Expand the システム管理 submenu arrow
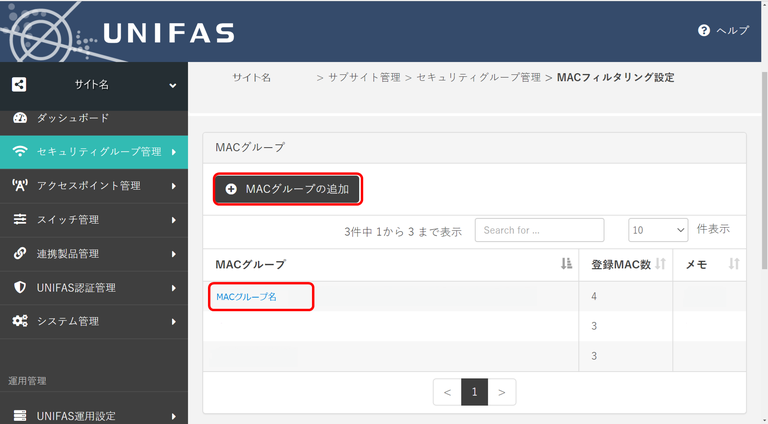768x424 pixels. 174,322
